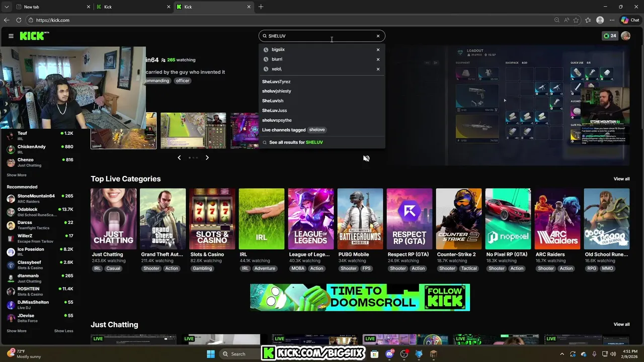Screen dimensions: 644x362
Task: Switch to the New tab browser tab
Action: click(x=53, y=7)
